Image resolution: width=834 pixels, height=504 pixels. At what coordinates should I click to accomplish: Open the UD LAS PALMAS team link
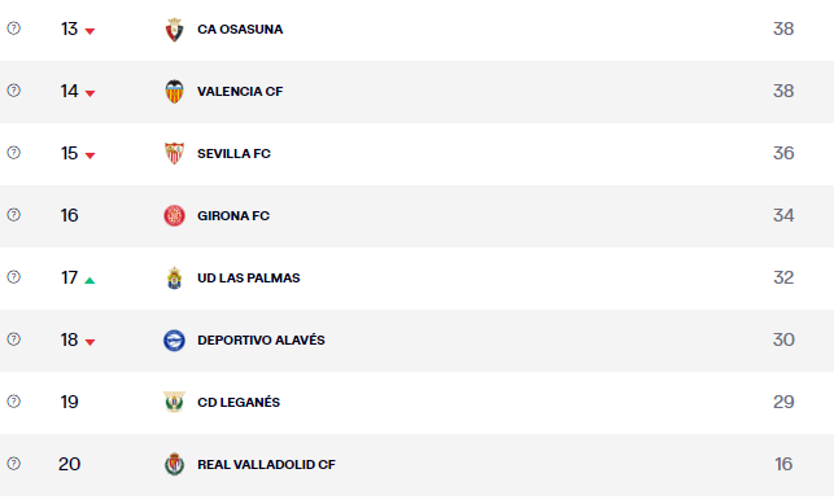(x=248, y=278)
